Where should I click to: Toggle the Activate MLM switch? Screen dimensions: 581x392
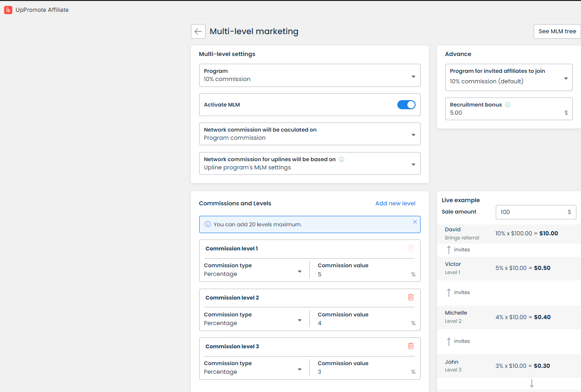pos(406,105)
